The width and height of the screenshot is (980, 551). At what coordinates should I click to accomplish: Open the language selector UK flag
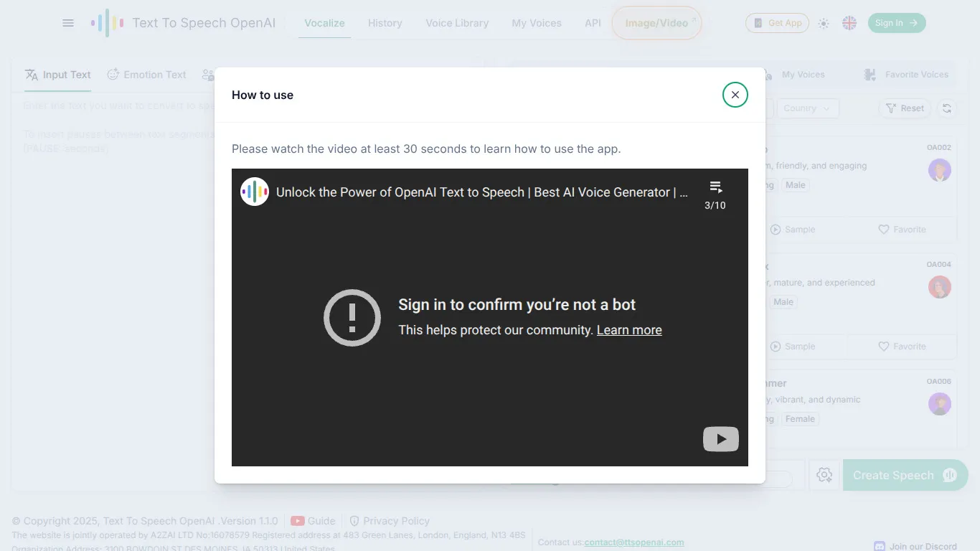pos(849,23)
